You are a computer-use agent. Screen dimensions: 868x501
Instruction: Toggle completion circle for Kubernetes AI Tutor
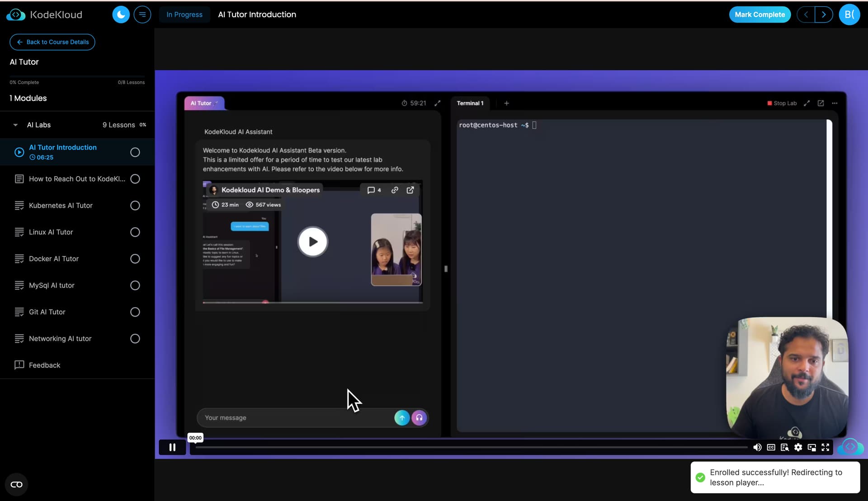coord(135,206)
